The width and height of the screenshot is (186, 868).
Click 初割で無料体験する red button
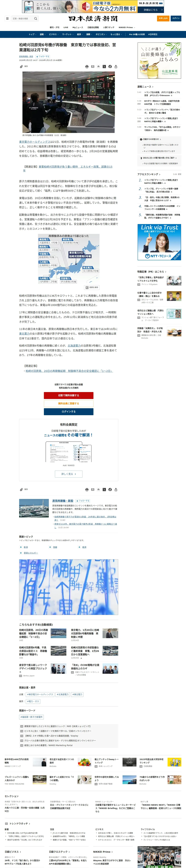click(x=69, y=395)
